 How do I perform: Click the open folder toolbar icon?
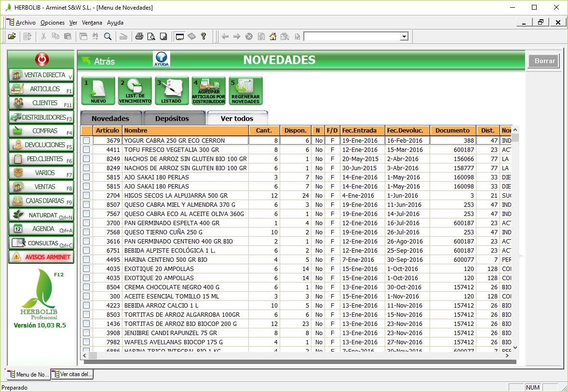pos(12,36)
